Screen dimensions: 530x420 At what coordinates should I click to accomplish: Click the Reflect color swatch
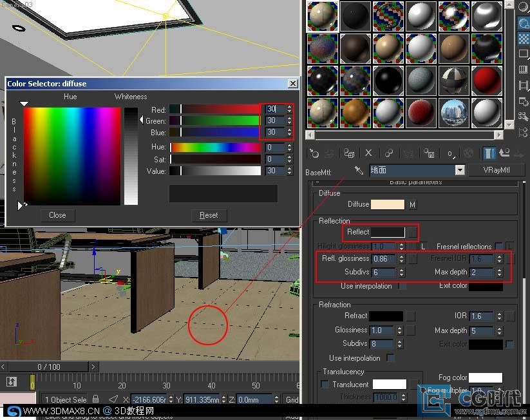click(x=388, y=232)
